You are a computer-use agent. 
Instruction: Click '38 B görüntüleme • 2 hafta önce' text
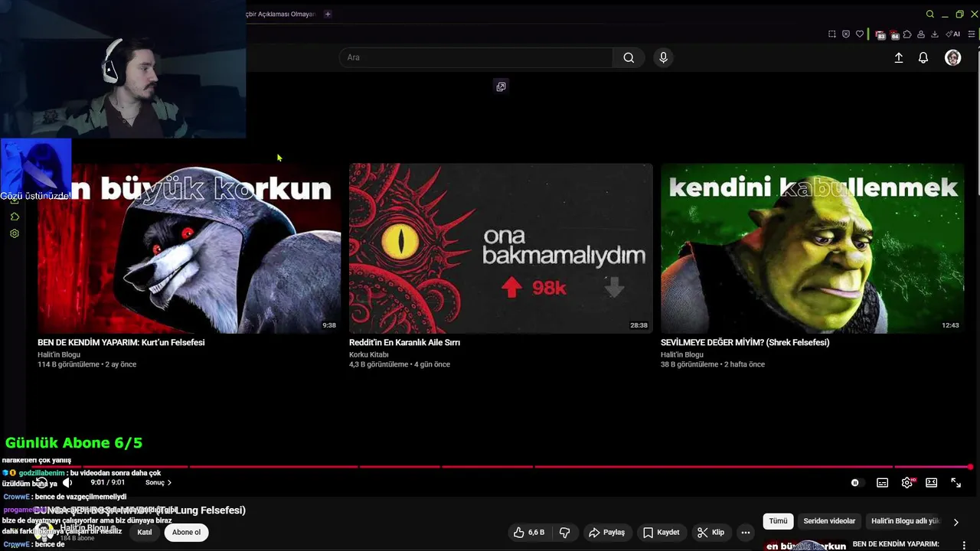tap(713, 364)
